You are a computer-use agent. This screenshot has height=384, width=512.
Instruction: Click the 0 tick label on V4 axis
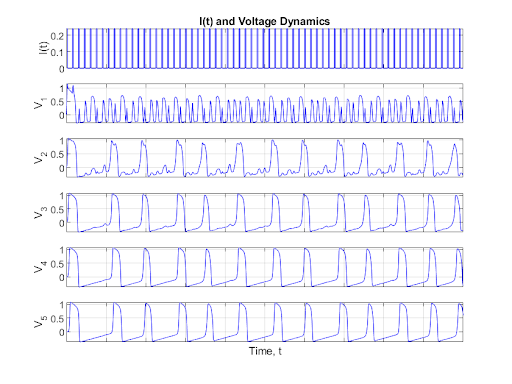tap(62, 277)
